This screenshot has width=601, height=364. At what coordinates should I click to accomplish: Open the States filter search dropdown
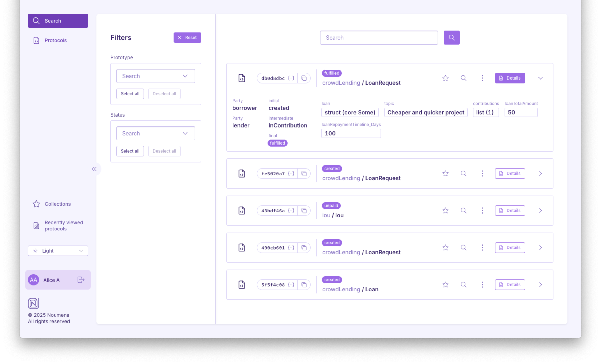[x=156, y=134]
